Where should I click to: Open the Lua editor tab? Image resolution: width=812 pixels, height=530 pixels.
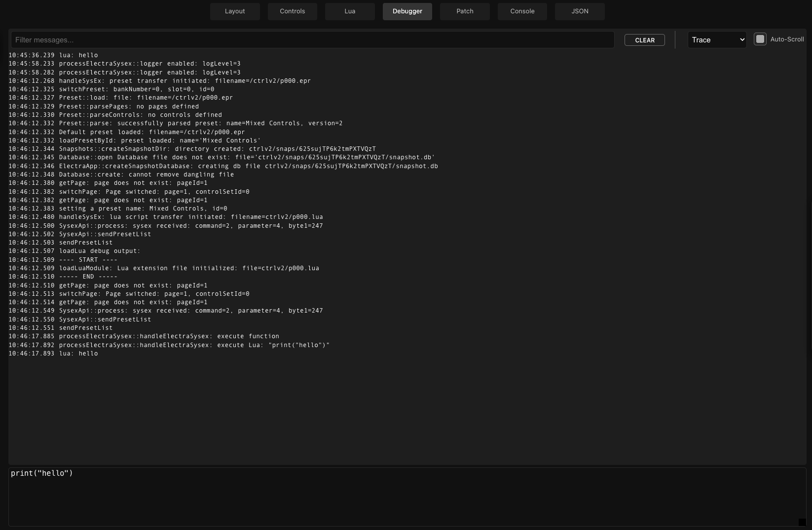tap(350, 11)
